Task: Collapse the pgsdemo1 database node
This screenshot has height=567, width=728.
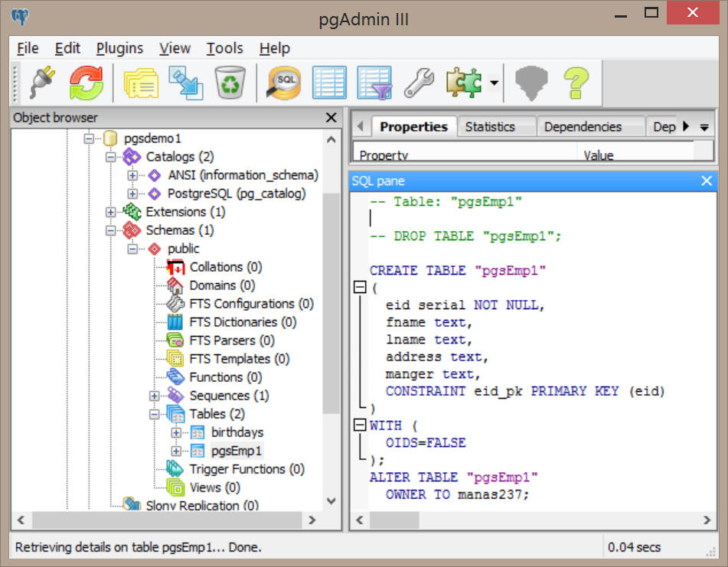Action: (x=89, y=138)
